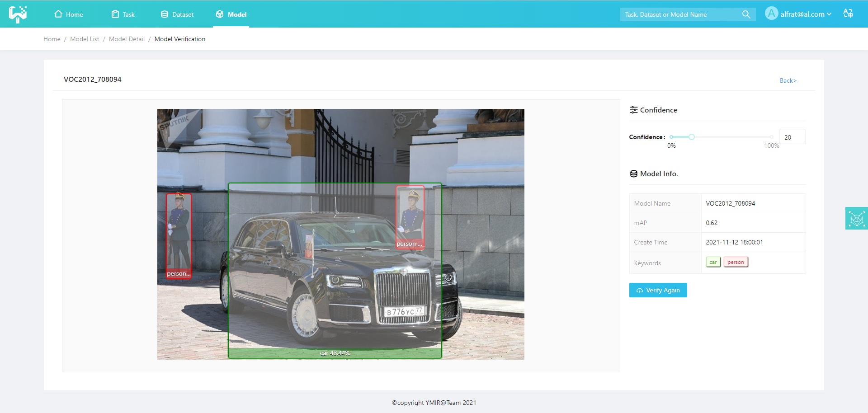Viewport: 868px width, 413px height.
Task: Go to Model Detail breadcrumb
Action: tap(127, 39)
